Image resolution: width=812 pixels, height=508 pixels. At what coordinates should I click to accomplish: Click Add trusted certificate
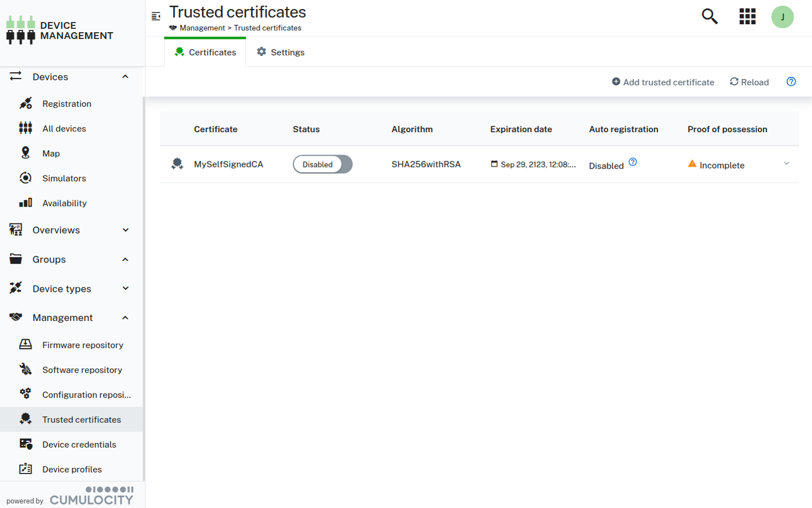(x=663, y=82)
